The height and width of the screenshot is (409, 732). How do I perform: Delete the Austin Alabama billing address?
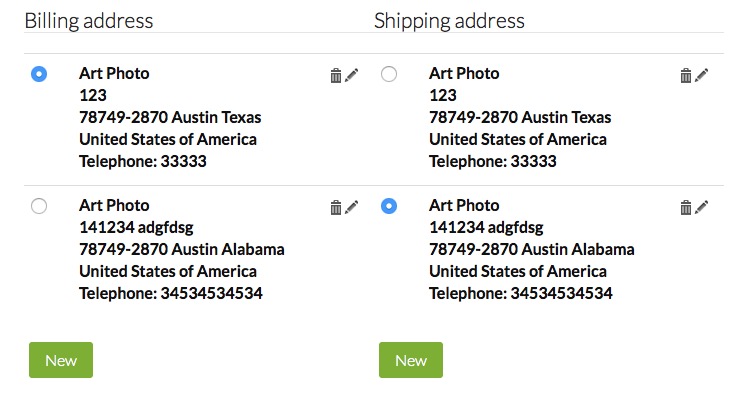(x=336, y=207)
